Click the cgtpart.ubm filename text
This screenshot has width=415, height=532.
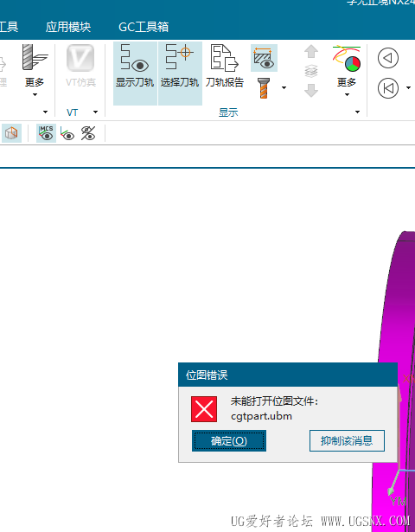[x=261, y=416]
